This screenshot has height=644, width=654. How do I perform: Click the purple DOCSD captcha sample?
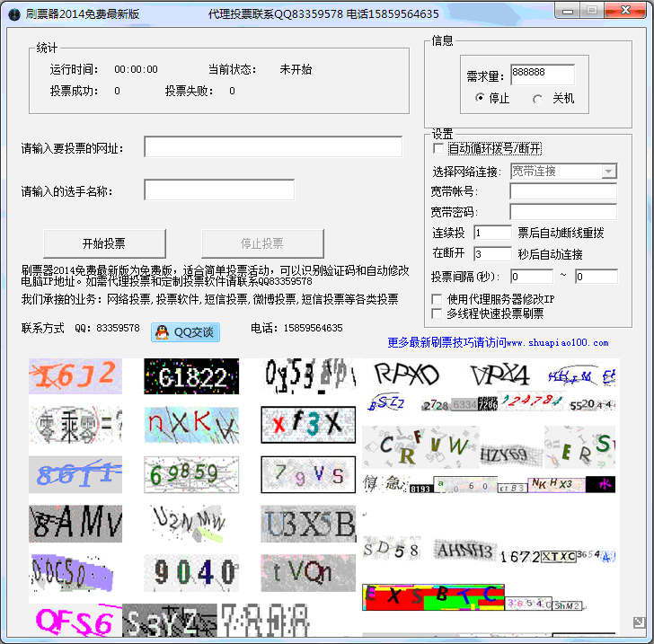[72, 573]
